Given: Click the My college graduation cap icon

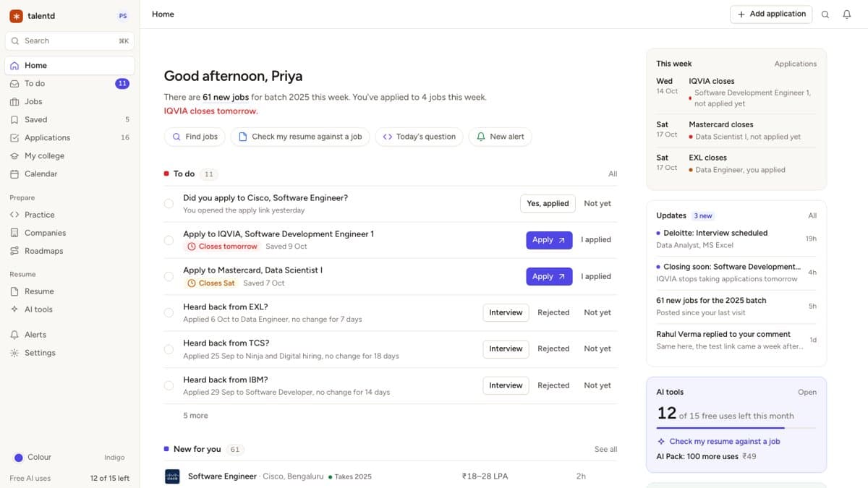Looking at the screenshot, I should tap(14, 155).
